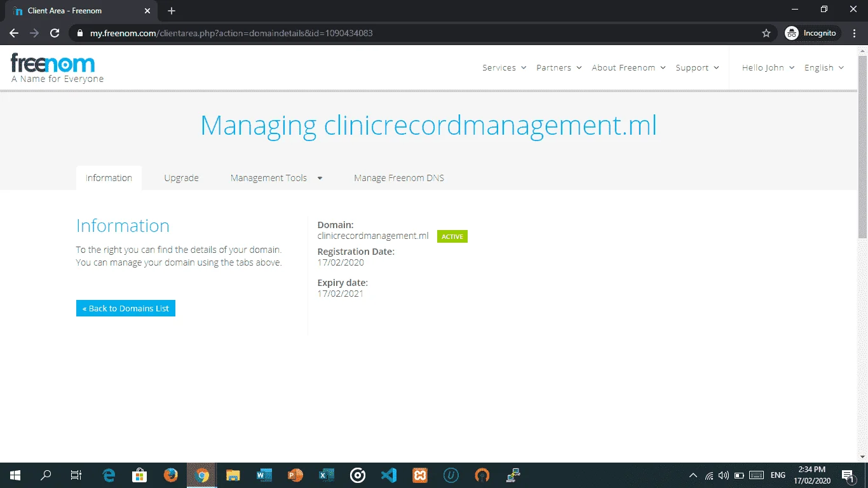Expand the About Freenom menu
The width and height of the screenshot is (868, 488).
click(x=629, y=67)
